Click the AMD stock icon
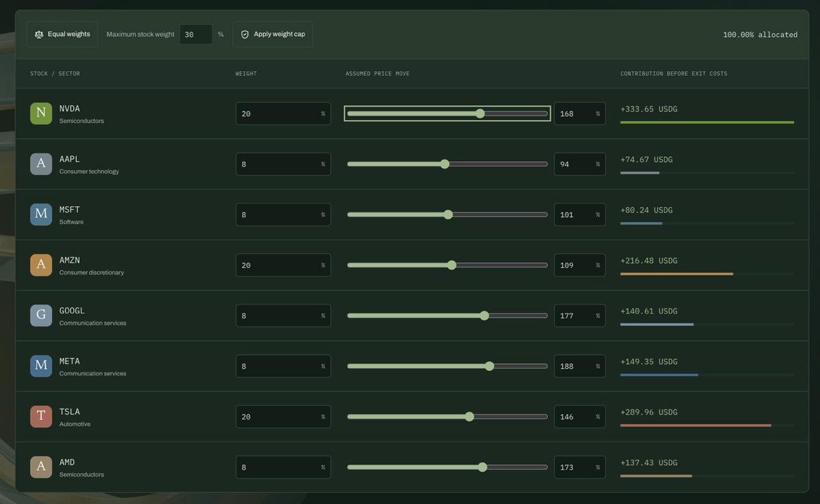The height and width of the screenshot is (504, 820). (41, 467)
